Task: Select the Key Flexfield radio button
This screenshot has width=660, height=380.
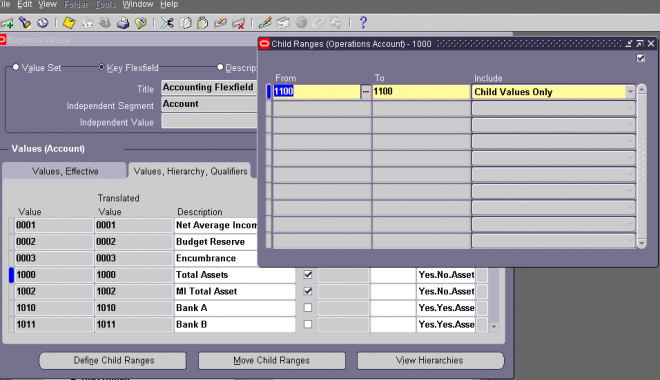Action: tap(101, 67)
